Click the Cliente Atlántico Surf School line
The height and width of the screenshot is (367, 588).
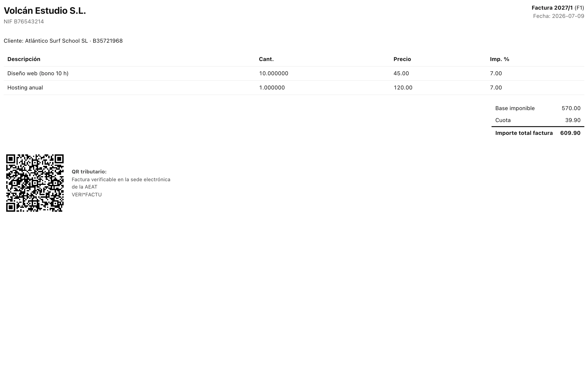[x=63, y=41]
